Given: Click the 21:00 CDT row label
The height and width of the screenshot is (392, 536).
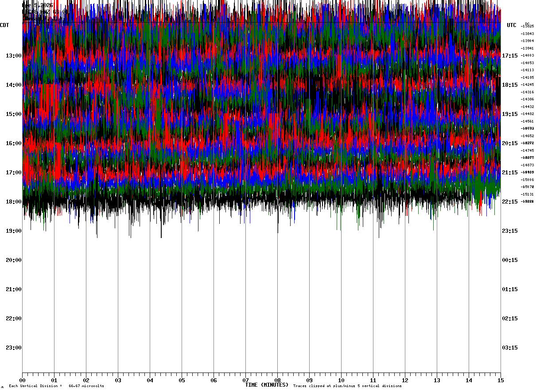Looking at the screenshot, I should (14, 289).
